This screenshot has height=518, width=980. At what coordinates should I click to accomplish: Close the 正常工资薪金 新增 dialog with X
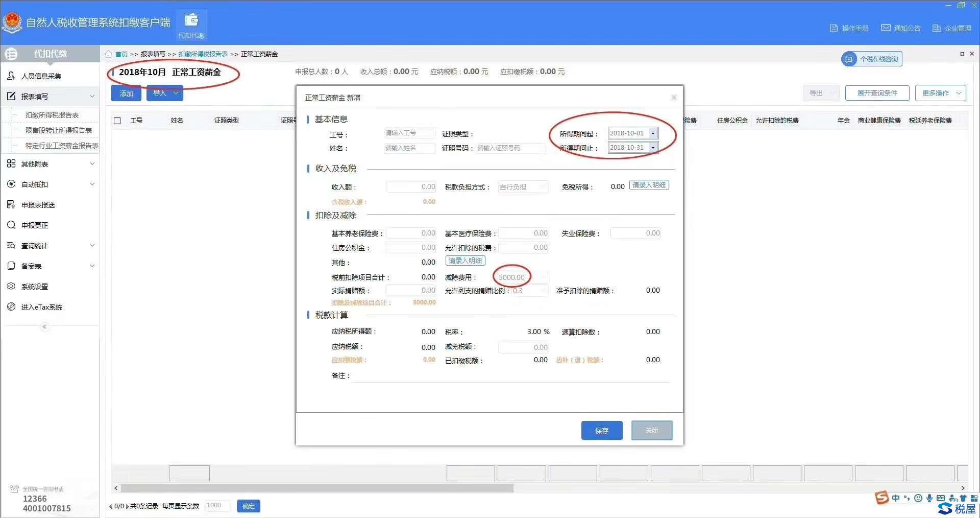pyautogui.click(x=674, y=97)
